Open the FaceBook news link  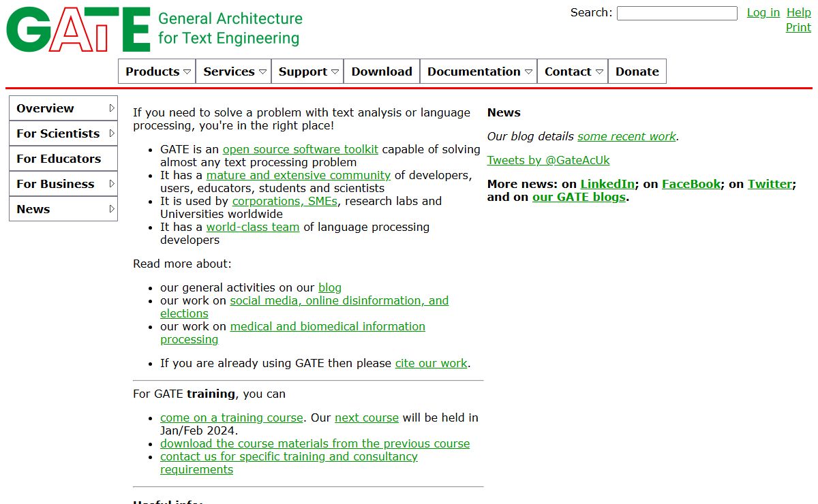[691, 184]
